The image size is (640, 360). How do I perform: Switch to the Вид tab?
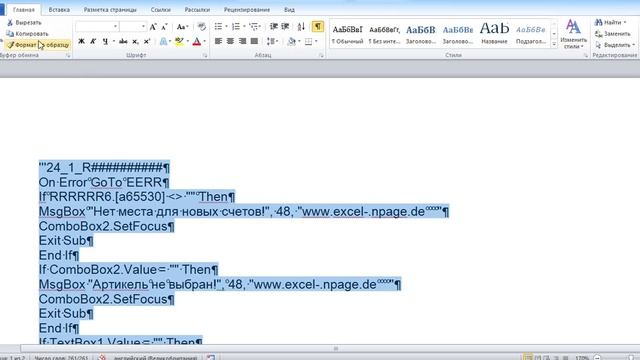(x=289, y=9)
